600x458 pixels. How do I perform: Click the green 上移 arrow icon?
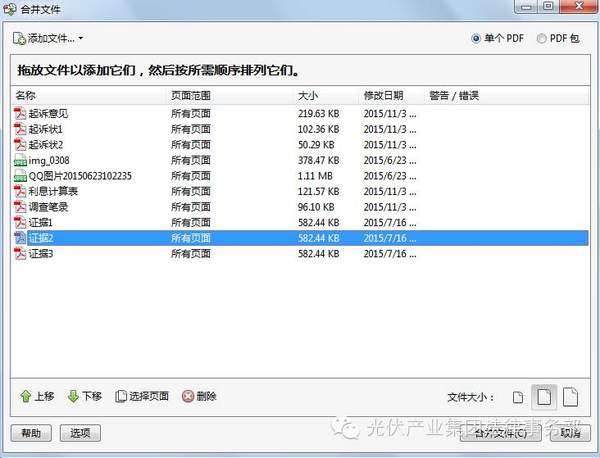pos(25,396)
